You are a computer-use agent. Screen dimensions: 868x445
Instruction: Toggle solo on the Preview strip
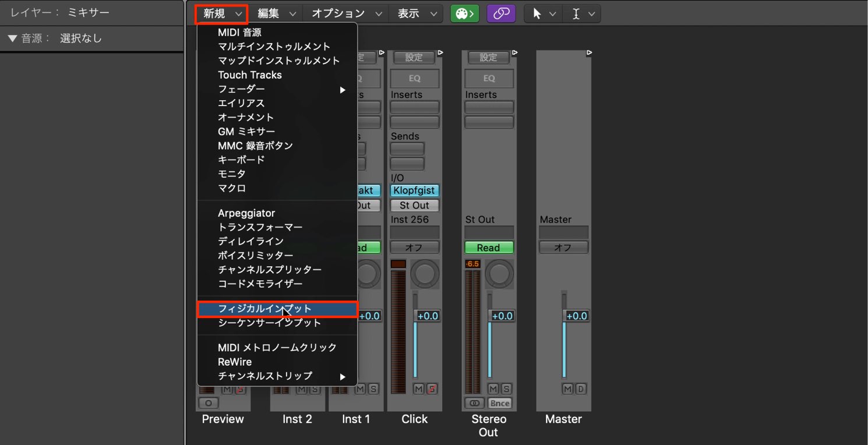point(240,389)
